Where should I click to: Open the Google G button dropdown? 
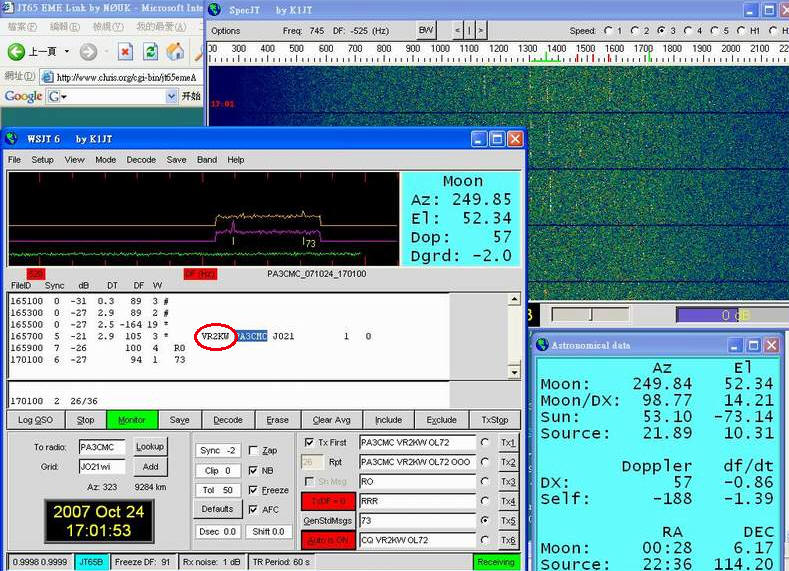58,96
